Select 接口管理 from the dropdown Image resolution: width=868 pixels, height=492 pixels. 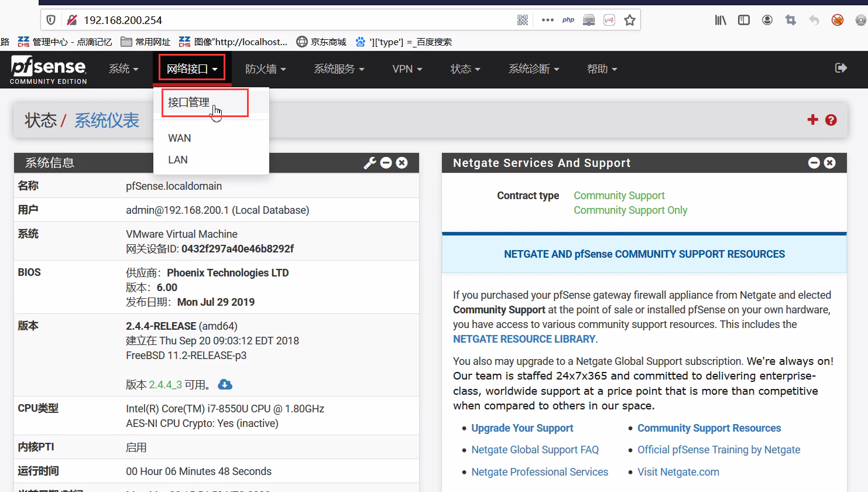coord(188,102)
